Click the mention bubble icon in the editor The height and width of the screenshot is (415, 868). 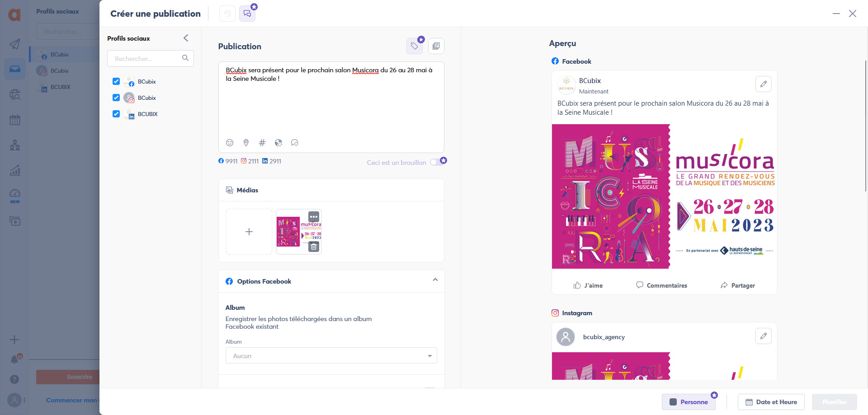(x=295, y=143)
